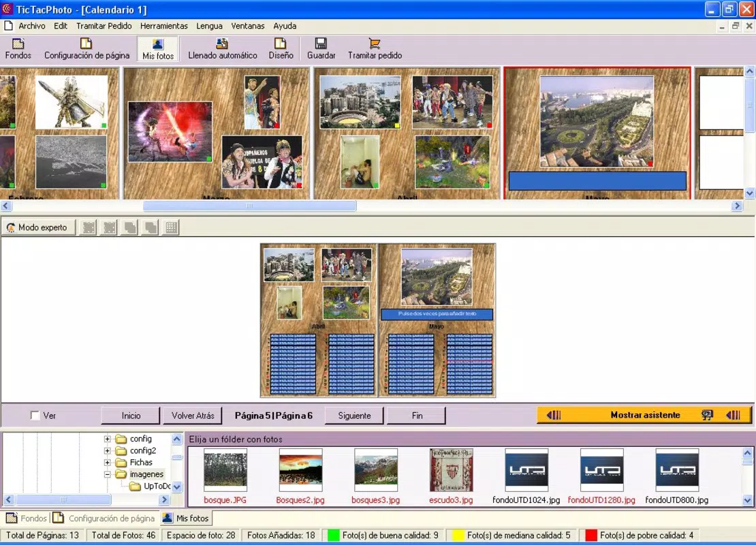Select the Fichas folder in tree
756x545 pixels.
point(141,463)
